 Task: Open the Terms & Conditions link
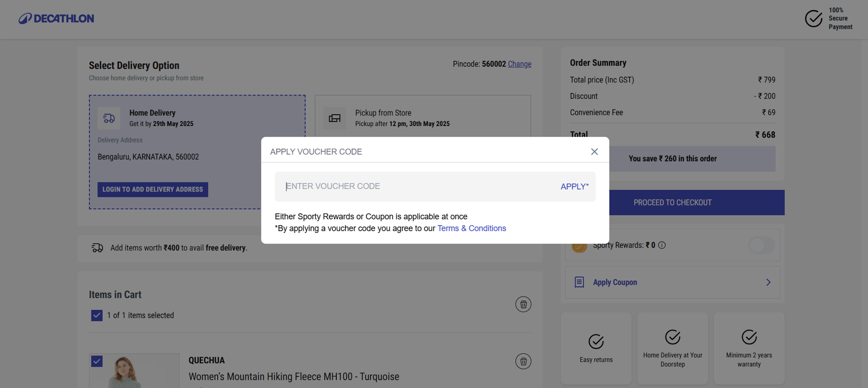pos(471,228)
